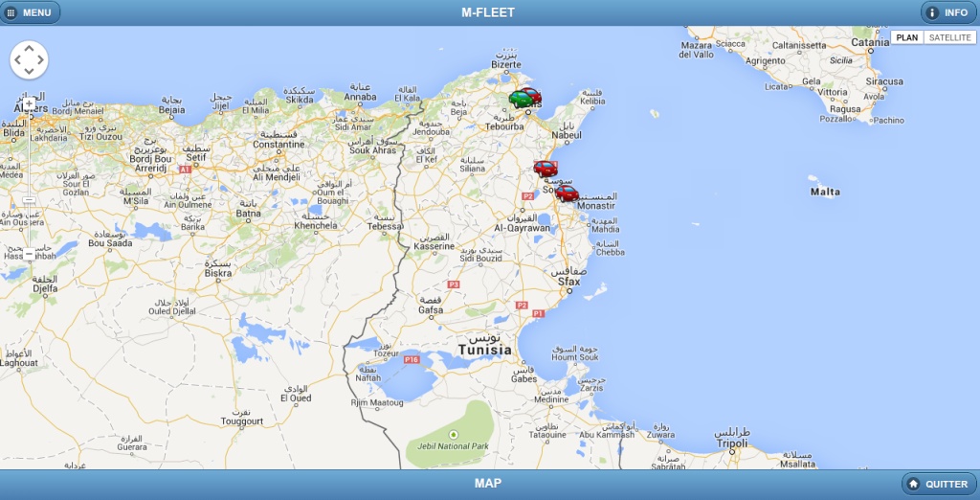This screenshot has height=500, width=980.
Task: Click the Sfax city label
Action: (569, 283)
